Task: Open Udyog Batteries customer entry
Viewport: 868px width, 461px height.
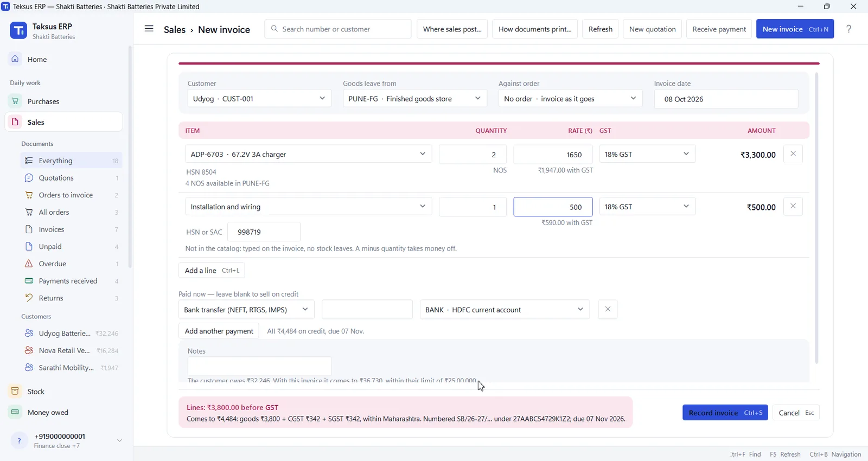Action: tap(72, 334)
